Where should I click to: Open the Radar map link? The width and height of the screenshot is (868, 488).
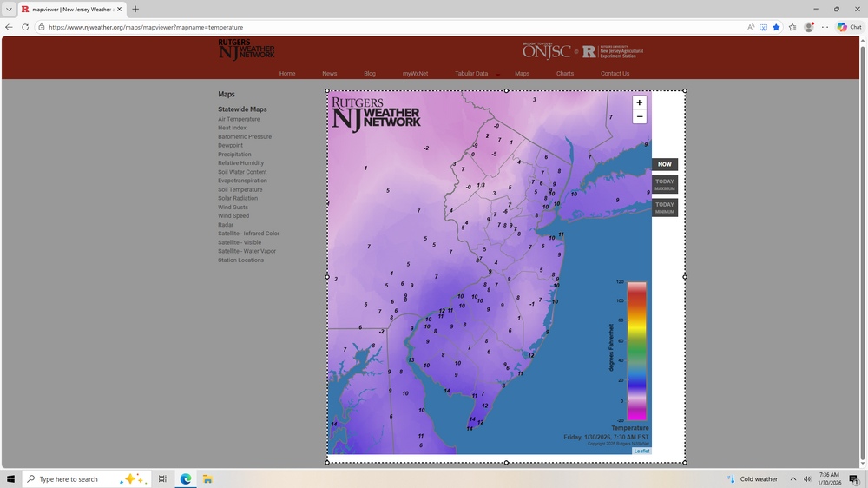(x=226, y=225)
